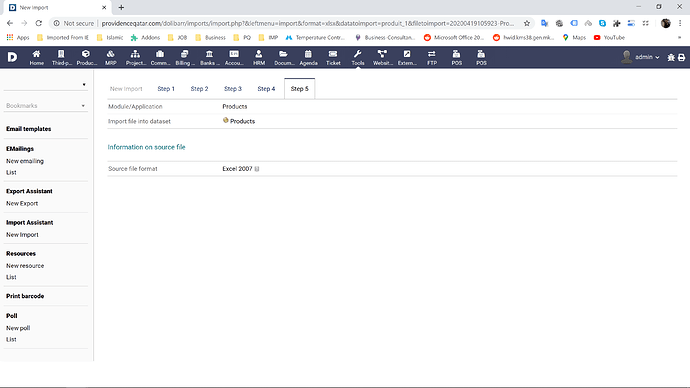Open the Imported From IE bookmarks folder
Image resolution: width=690 pixels, height=388 pixels.
click(x=63, y=37)
